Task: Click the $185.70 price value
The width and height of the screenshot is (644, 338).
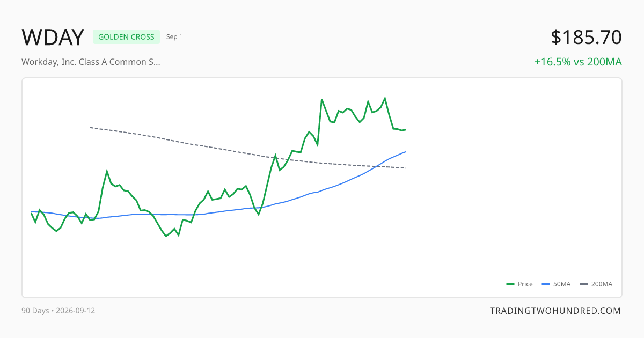Action: (x=586, y=37)
